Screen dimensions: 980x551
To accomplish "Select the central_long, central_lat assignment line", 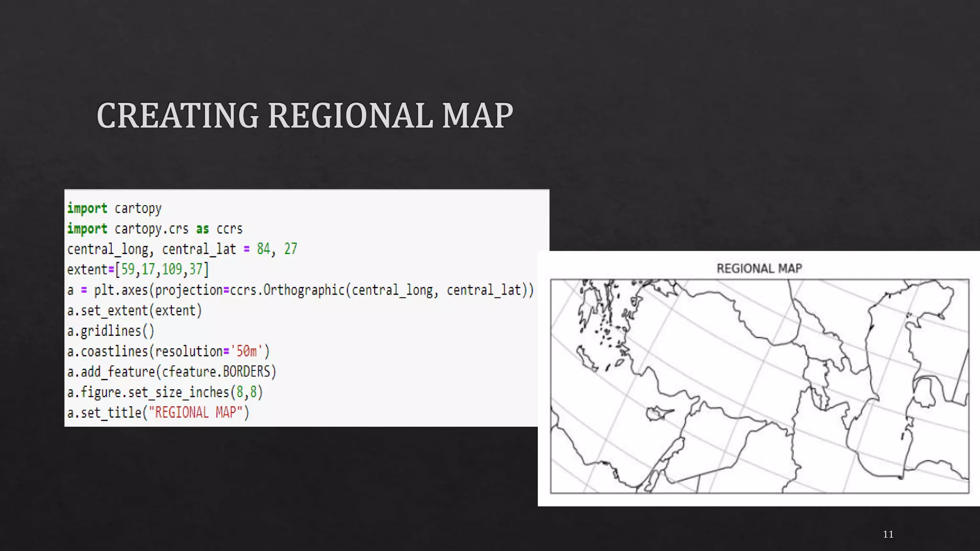I will coord(182,249).
